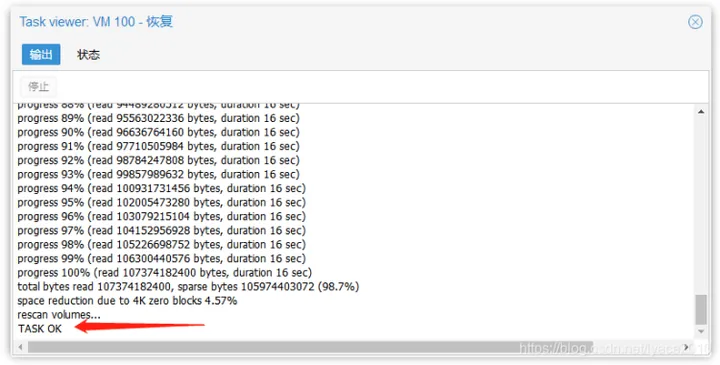Close the Task viewer dialog
This screenshot has width=720, height=365.
[695, 22]
